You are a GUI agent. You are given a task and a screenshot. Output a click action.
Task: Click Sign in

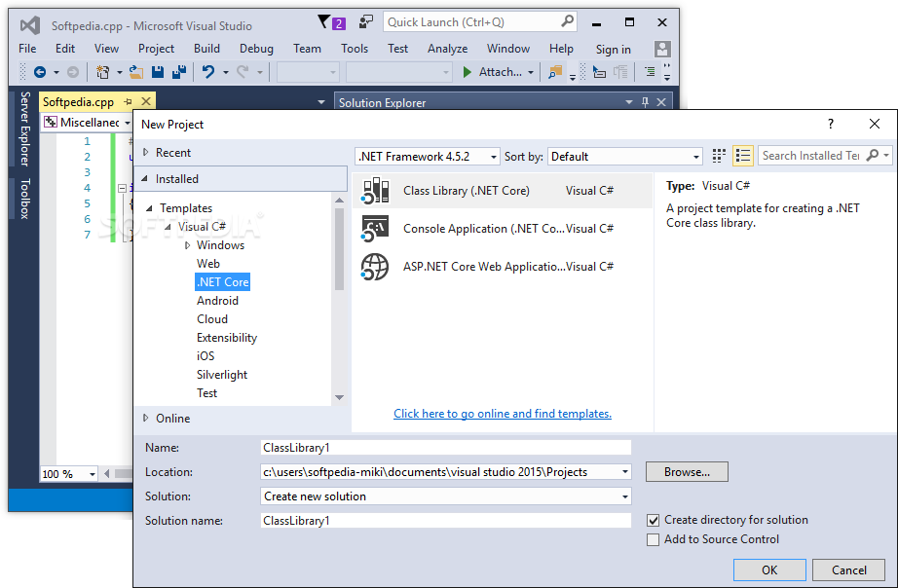[613, 50]
